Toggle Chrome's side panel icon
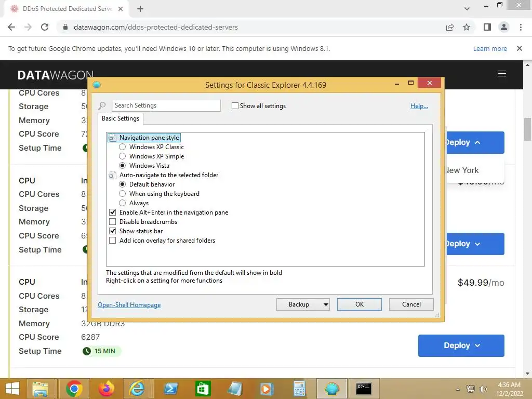Screen dimensions: 532x399 point(487,27)
